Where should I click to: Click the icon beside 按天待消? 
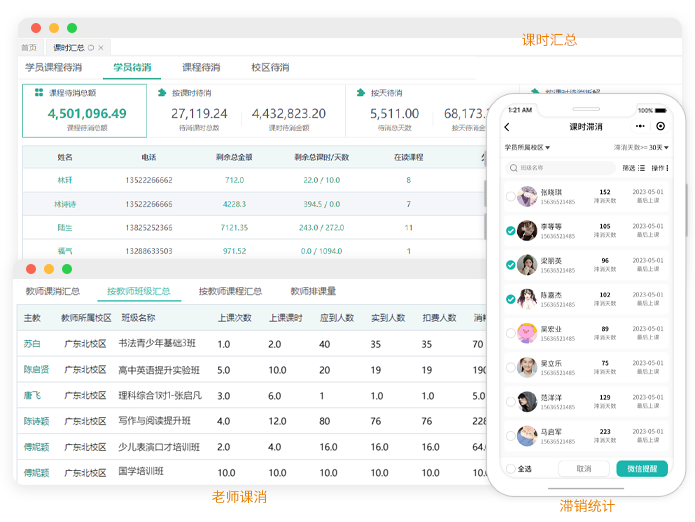361,93
